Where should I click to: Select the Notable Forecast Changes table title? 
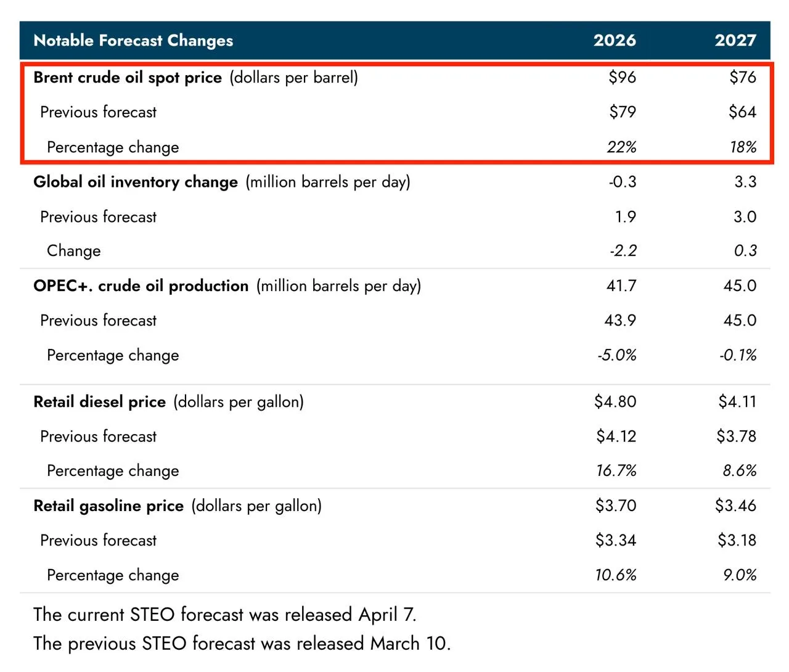tap(133, 41)
